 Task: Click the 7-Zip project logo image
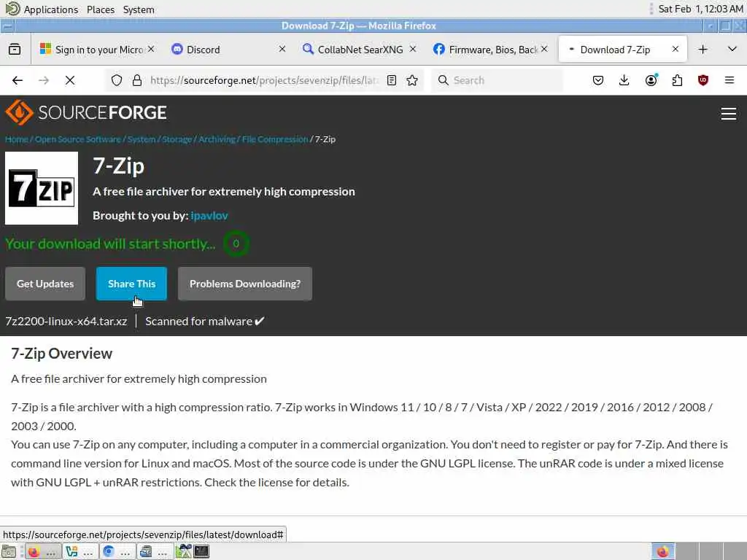pos(42,188)
